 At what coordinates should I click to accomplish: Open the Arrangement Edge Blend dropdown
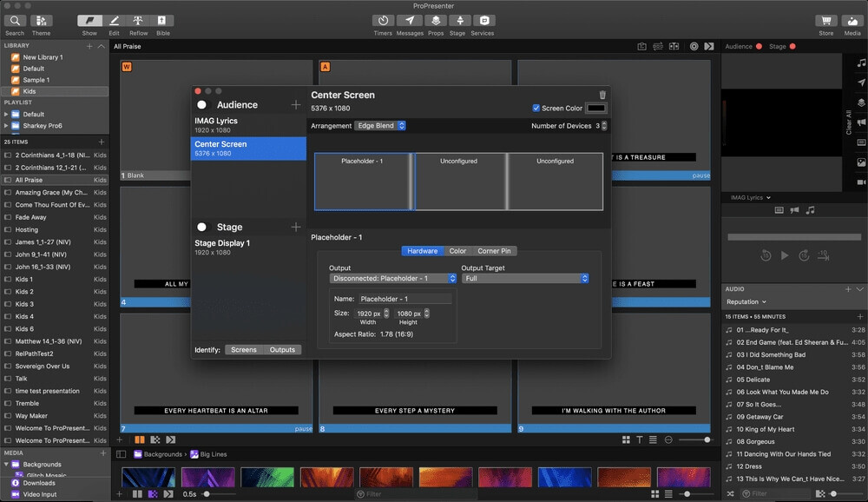click(379, 125)
